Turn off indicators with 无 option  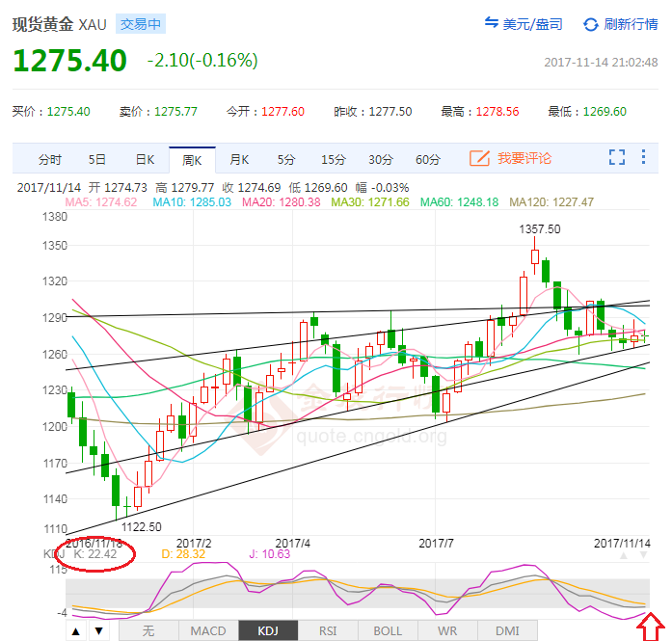pos(148,631)
